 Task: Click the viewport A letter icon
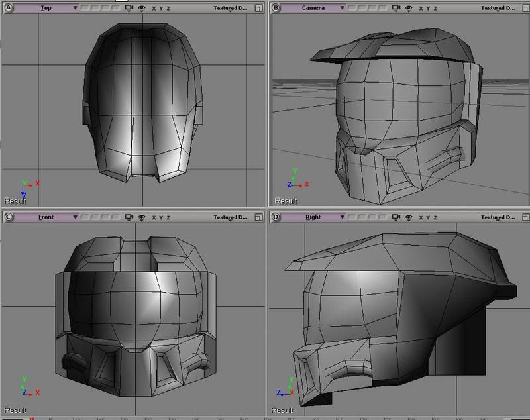9,8
